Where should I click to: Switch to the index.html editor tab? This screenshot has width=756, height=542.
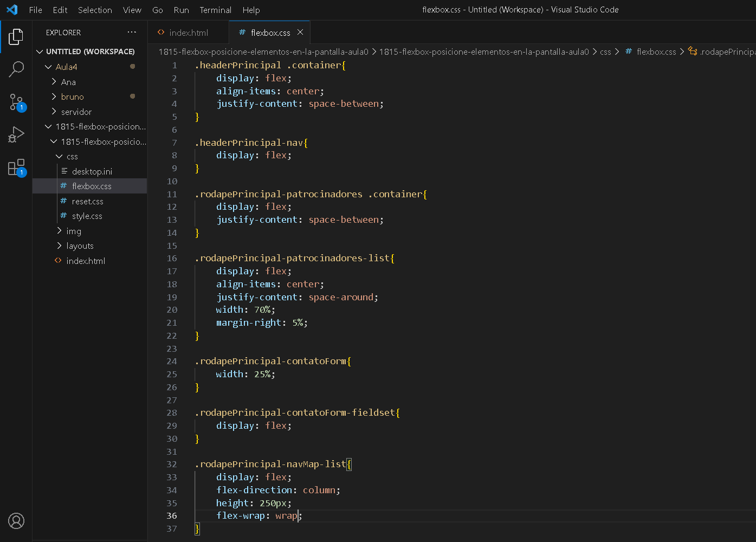[189, 33]
